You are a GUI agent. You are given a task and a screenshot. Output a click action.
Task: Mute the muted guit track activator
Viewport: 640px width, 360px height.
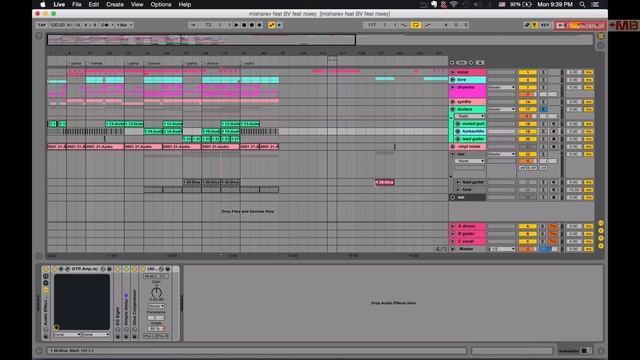point(527,124)
